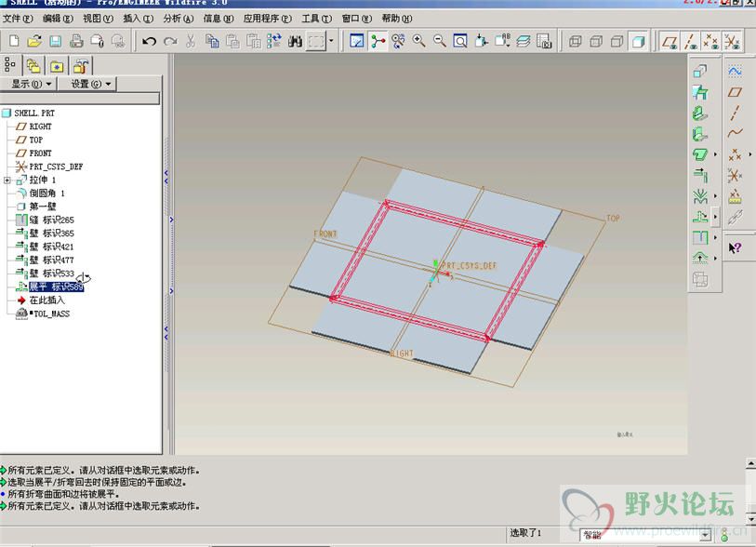Toggle datum axes visibility
756x547 pixels.
coord(690,42)
